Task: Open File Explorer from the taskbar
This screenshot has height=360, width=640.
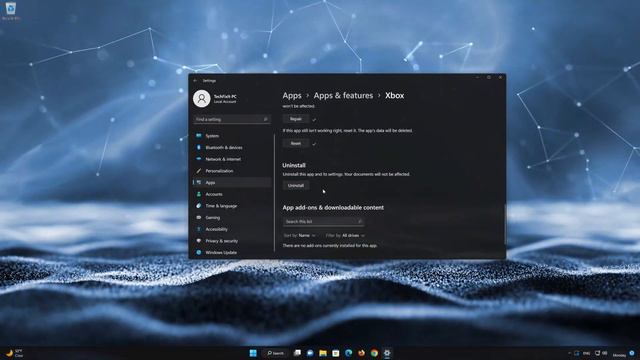Action: [323, 353]
